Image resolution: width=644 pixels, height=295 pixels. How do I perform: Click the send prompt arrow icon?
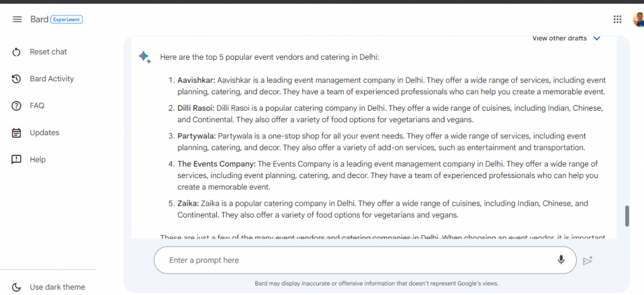[x=588, y=260]
